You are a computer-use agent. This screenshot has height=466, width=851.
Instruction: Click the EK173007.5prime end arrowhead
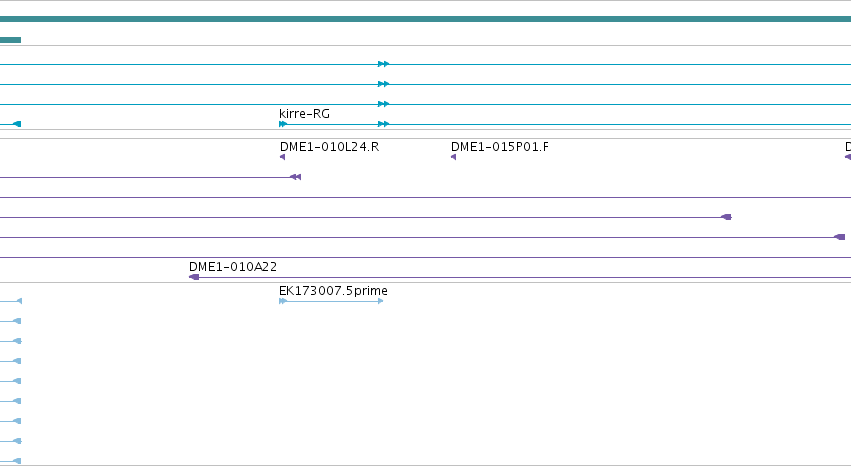click(x=380, y=301)
